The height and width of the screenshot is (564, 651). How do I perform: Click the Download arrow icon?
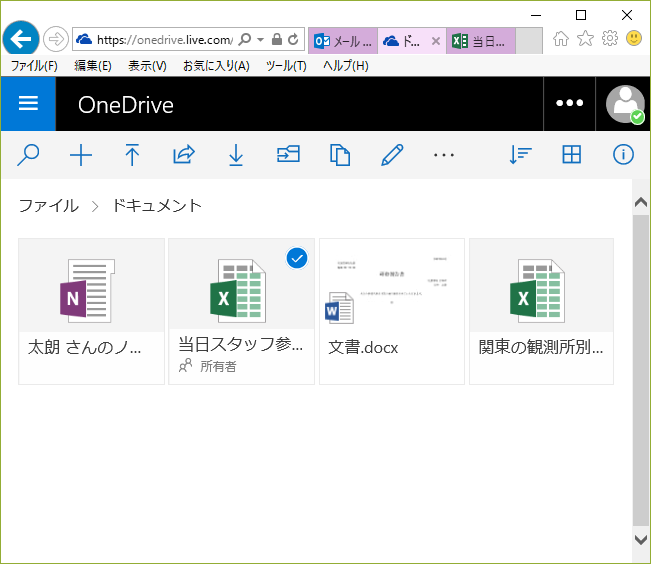236,155
